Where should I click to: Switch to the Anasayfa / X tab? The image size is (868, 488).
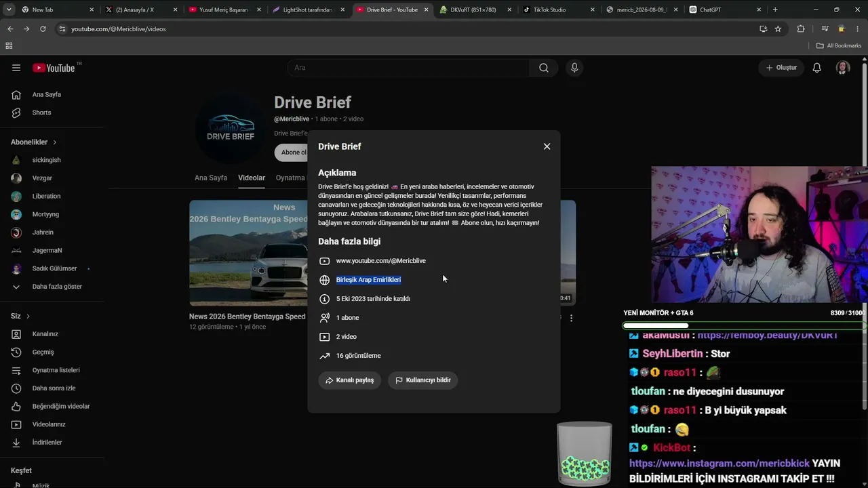[142, 10]
